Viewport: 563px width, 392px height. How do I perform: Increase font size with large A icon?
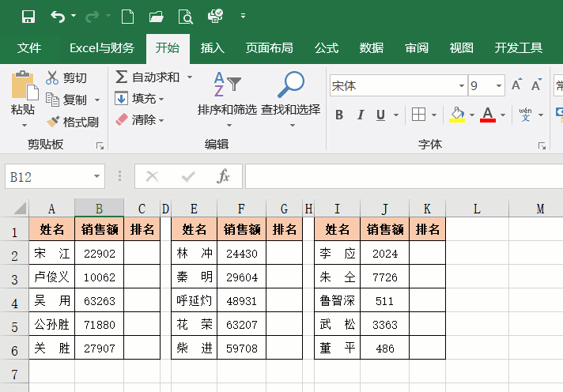pos(516,85)
